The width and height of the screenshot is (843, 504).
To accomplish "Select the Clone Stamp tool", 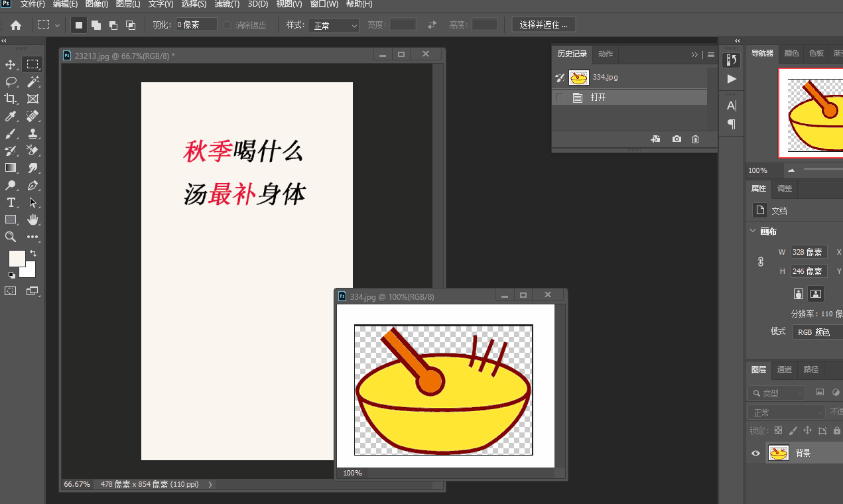I will 32,133.
